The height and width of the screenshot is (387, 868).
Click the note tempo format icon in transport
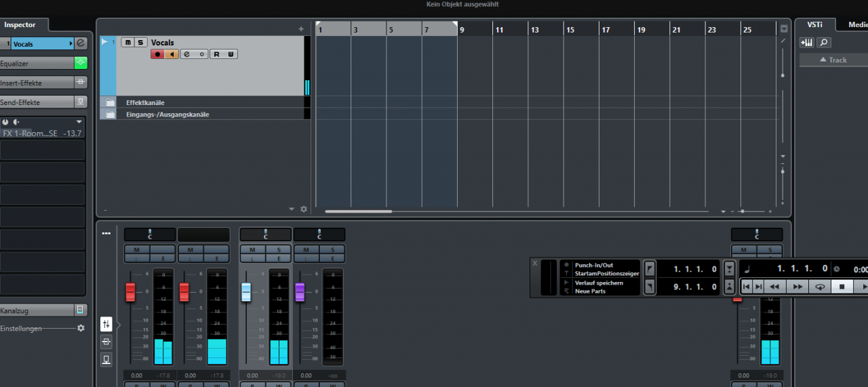(747, 269)
